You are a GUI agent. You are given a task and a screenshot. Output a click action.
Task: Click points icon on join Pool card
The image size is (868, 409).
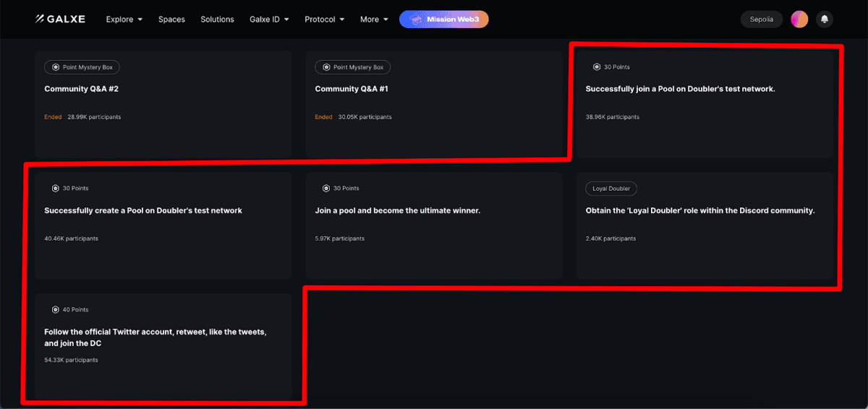pyautogui.click(x=597, y=67)
